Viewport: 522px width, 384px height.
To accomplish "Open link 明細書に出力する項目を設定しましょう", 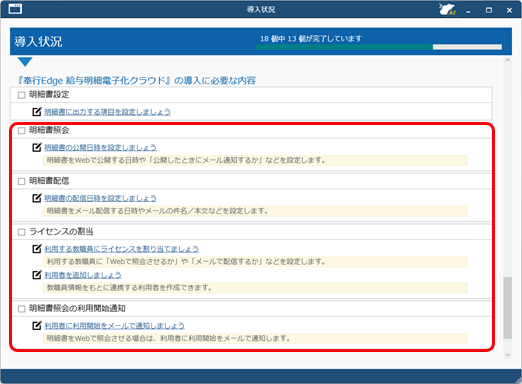I will point(107,112).
